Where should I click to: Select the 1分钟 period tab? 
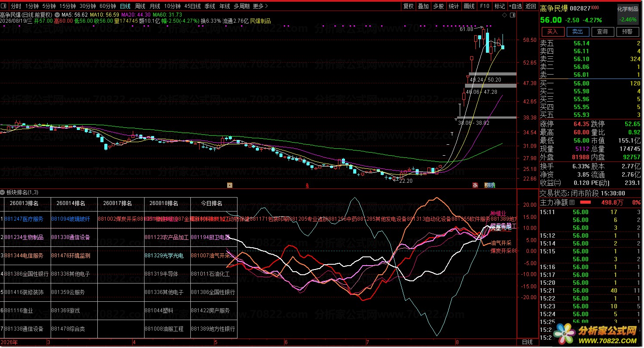32,6
